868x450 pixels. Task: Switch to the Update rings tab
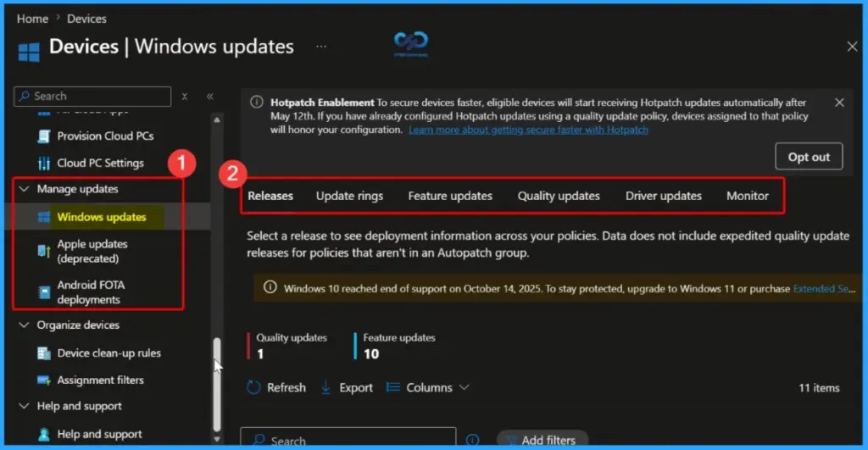349,196
